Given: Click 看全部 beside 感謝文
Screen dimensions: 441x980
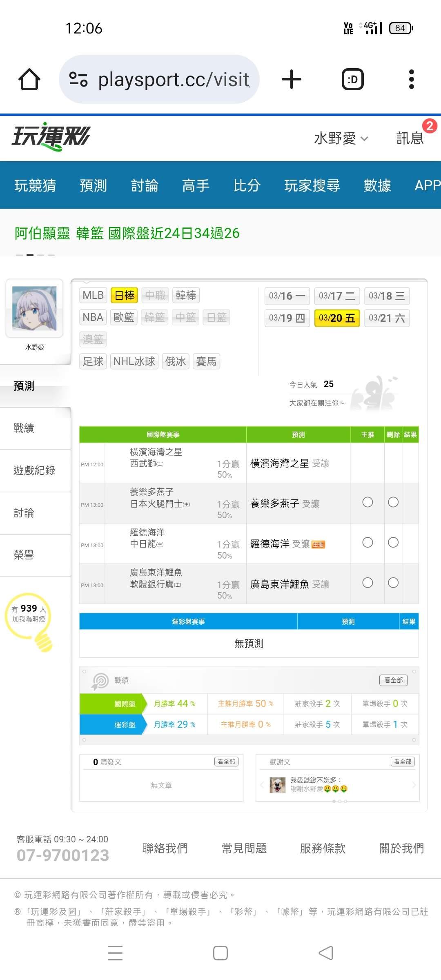Looking at the screenshot, I should coord(403,762).
